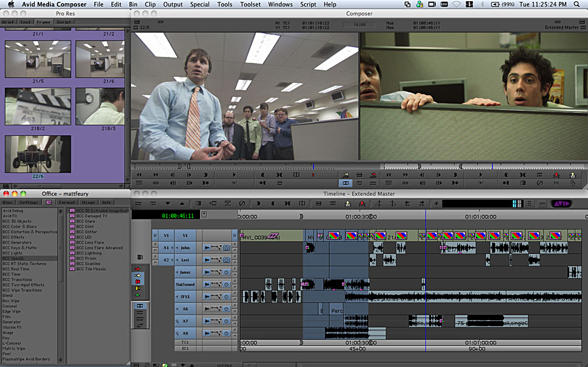
Task: Click the blue position indicator in source monitor bar
Action: click(x=313, y=167)
